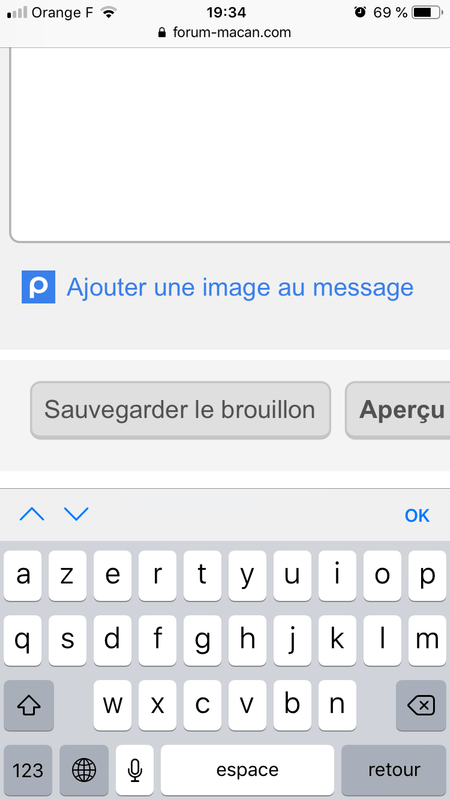Tap the microphone dictation key
Viewport: 450px width, 800px height.
click(x=135, y=769)
